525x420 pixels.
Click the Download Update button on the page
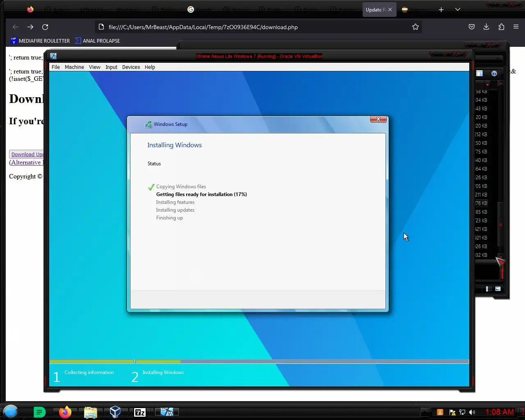(x=27, y=154)
